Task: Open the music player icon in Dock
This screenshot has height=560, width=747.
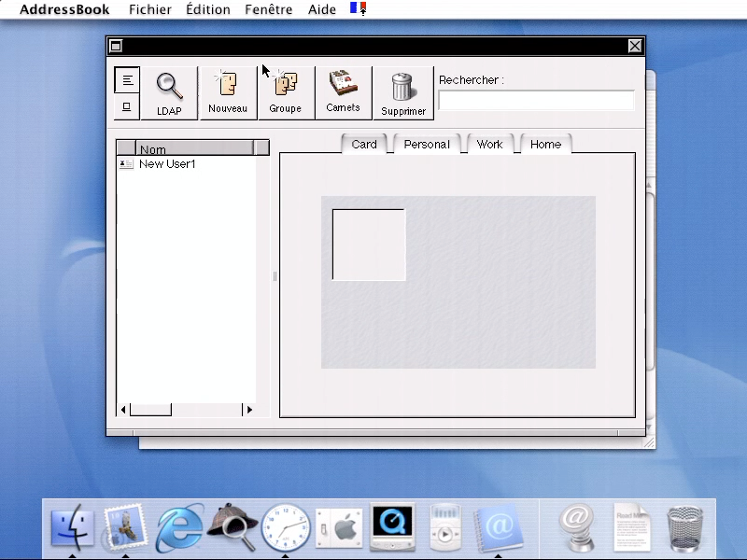Action: coord(445,528)
